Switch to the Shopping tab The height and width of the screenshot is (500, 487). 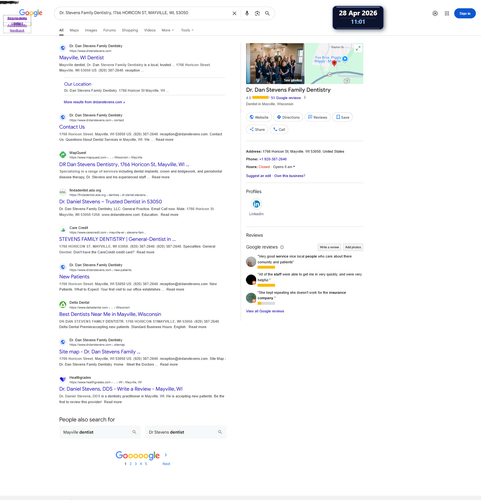pos(130,30)
